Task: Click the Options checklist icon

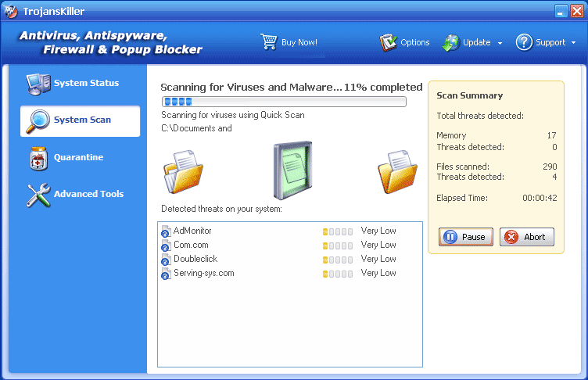Action: pos(389,42)
